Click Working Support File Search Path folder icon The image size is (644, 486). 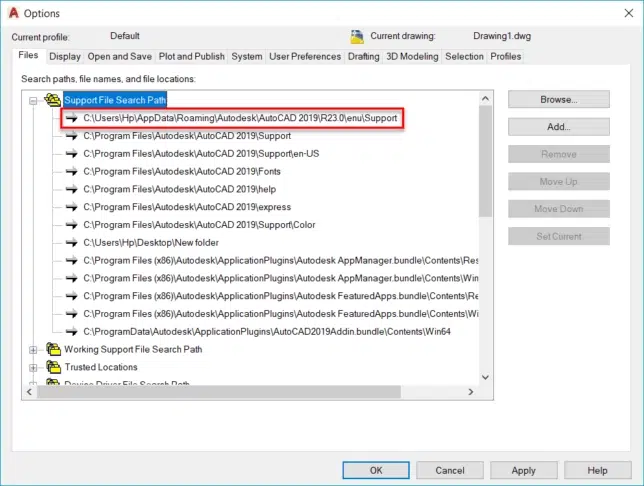(x=53, y=349)
